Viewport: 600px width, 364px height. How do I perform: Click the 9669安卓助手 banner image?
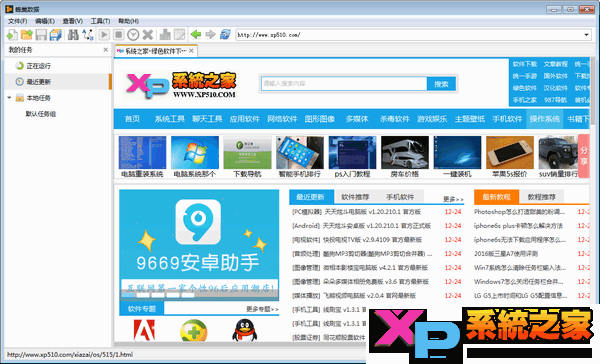pos(199,244)
